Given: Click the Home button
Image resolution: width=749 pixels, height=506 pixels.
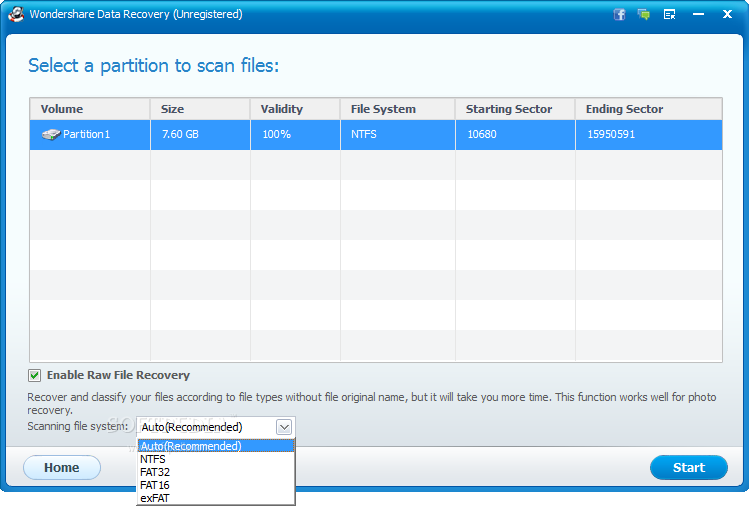Looking at the screenshot, I should coord(62,467).
